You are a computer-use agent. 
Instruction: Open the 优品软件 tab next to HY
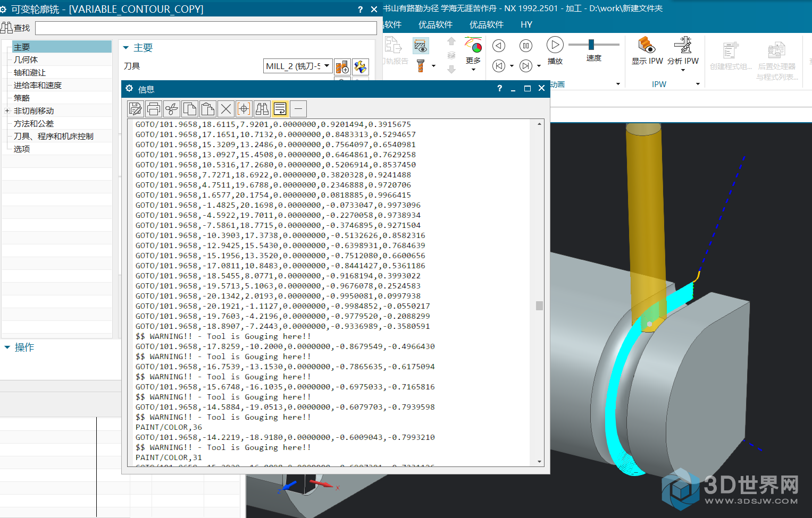(487, 24)
